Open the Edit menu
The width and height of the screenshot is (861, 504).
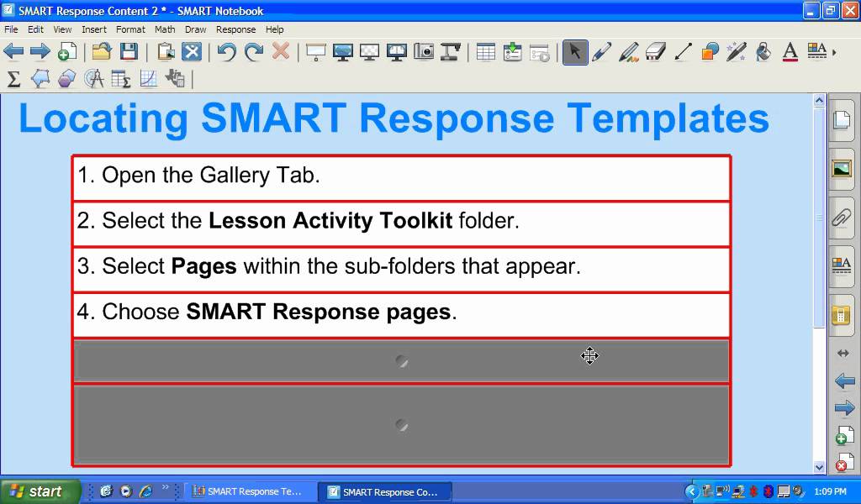point(35,29)
